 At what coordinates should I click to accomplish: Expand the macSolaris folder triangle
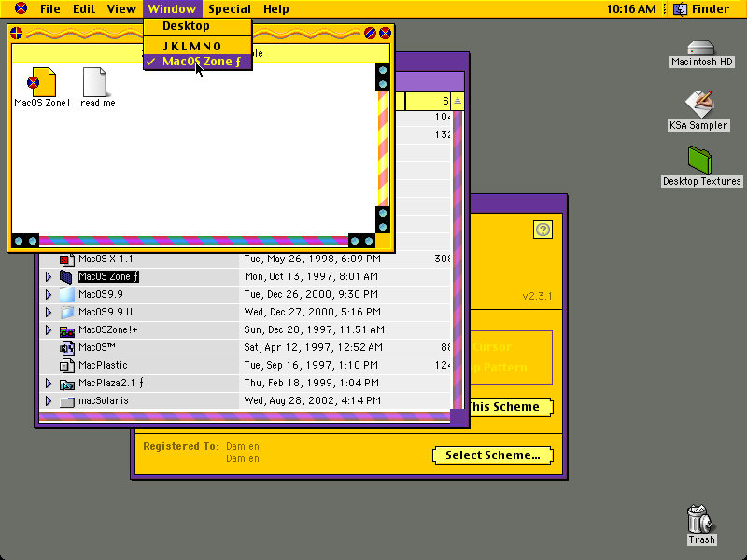[49, 401]
